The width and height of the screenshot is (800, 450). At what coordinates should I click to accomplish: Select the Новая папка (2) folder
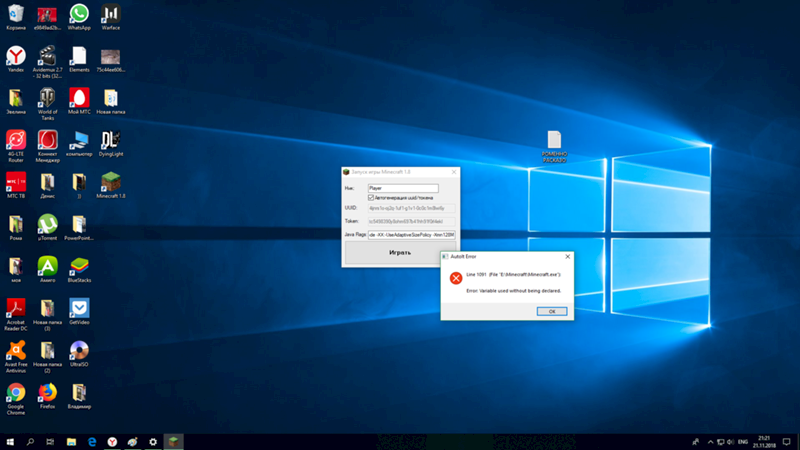[47, 356]
